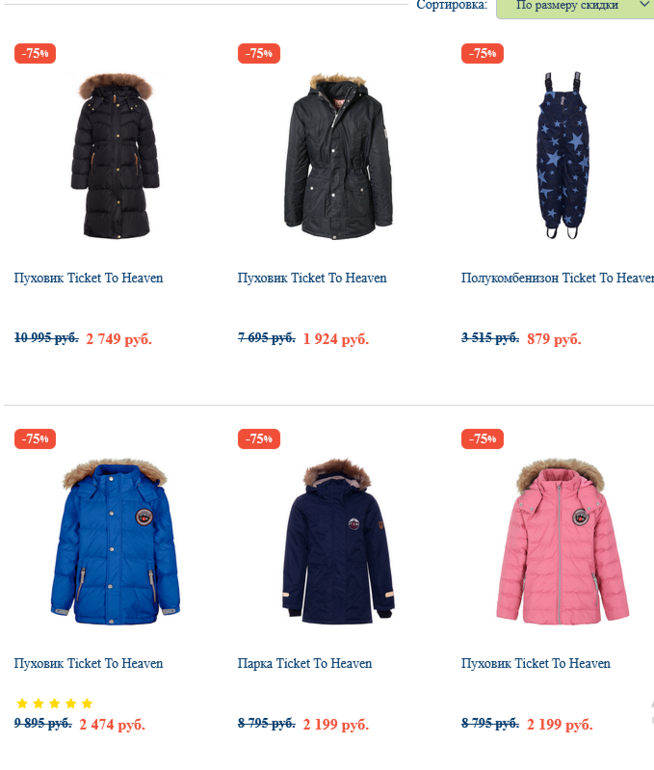
Task: Click the Парка Ticket To Heaven link
Action: 305,663
